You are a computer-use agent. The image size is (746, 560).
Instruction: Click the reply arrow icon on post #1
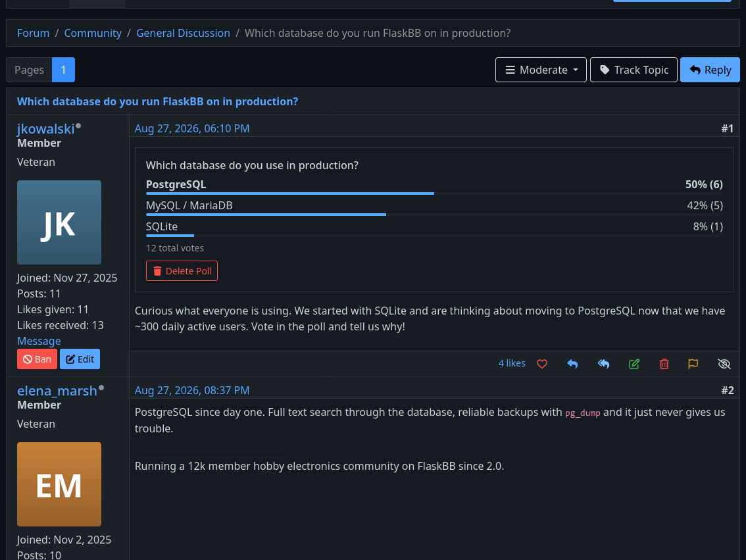coord(572,364)
